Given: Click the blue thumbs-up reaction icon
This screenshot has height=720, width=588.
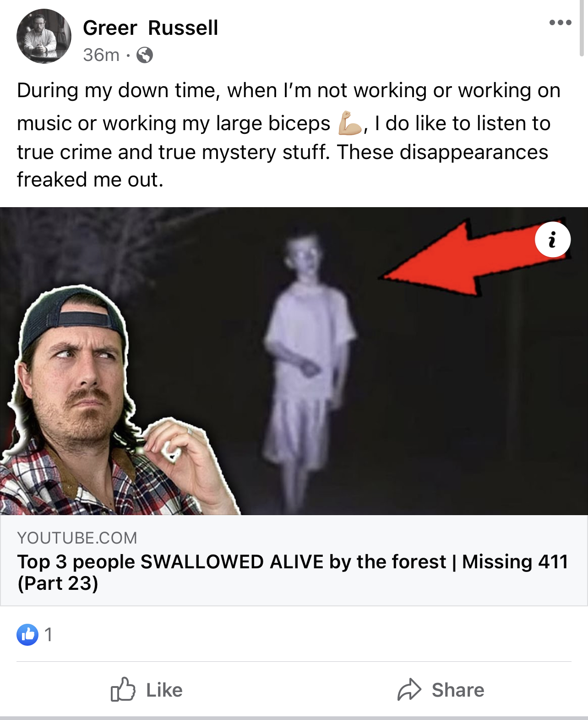Looking at the screenshot, I should click(27, 635).
